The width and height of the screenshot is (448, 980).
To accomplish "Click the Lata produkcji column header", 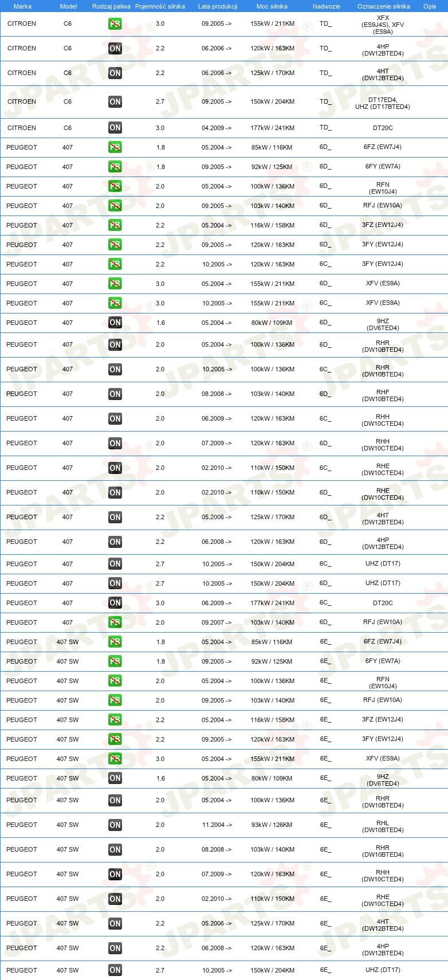I will [x=218, y=6].
